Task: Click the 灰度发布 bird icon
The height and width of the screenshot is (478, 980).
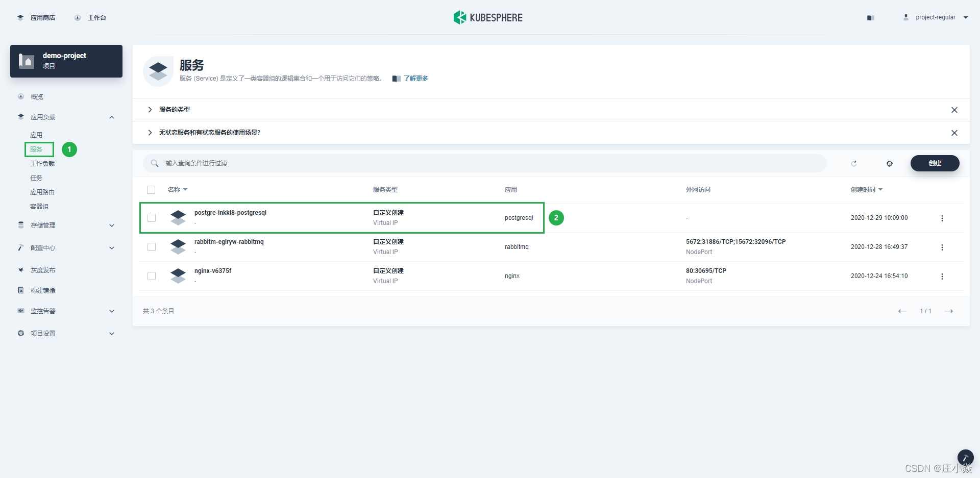Action: point(21,270)
